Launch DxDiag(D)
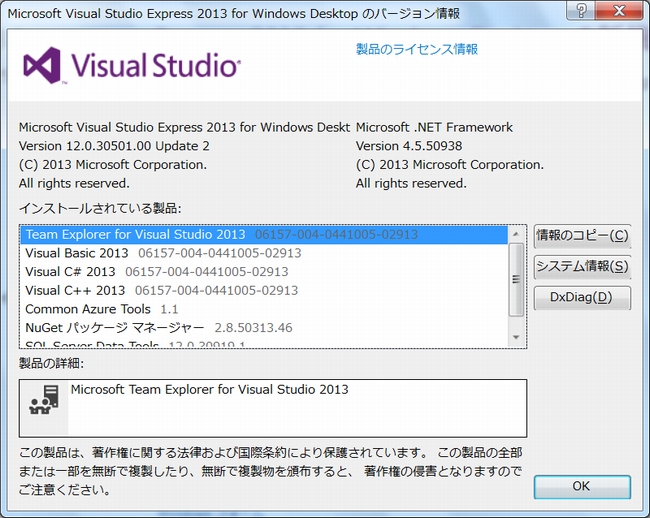The height and width of the screenshot is (518, 650). coord(582,298)
